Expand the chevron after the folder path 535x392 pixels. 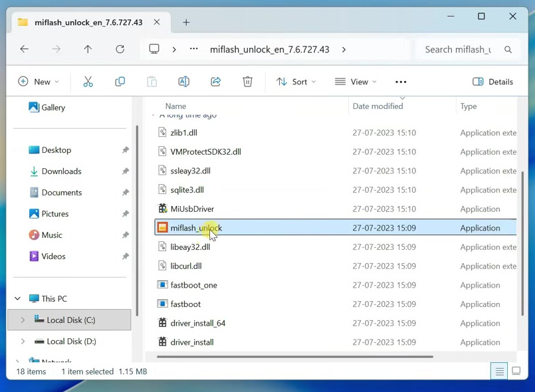tap(344, 49)
